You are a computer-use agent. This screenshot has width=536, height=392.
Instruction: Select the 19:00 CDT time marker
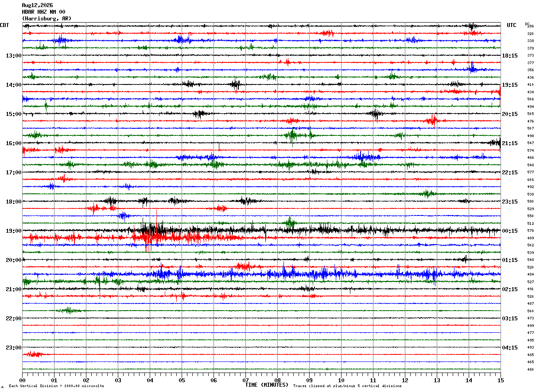13,231
